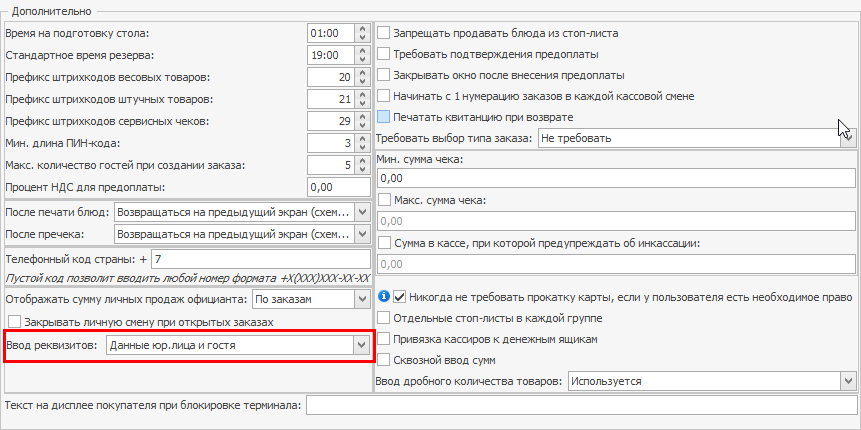This screenshot has height=430, width=861.
Task: Toggle 'Закрывать окно после внесения предоплаты'
Action: click(384, 75)
